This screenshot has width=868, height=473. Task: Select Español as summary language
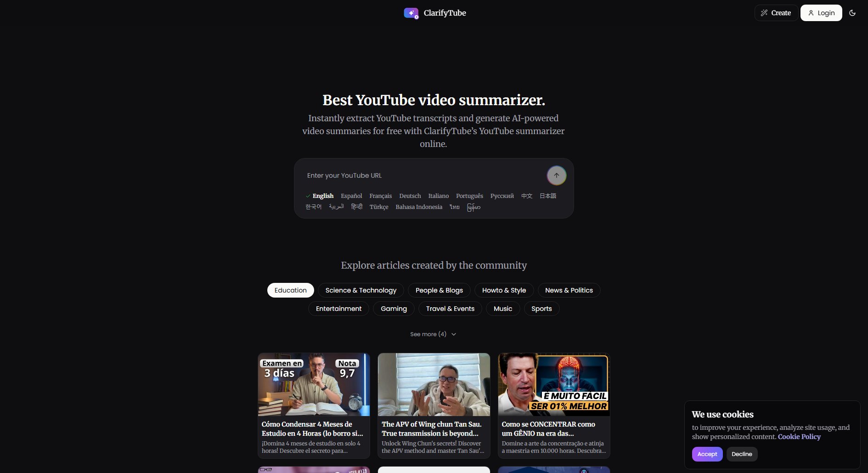[351, 196]
